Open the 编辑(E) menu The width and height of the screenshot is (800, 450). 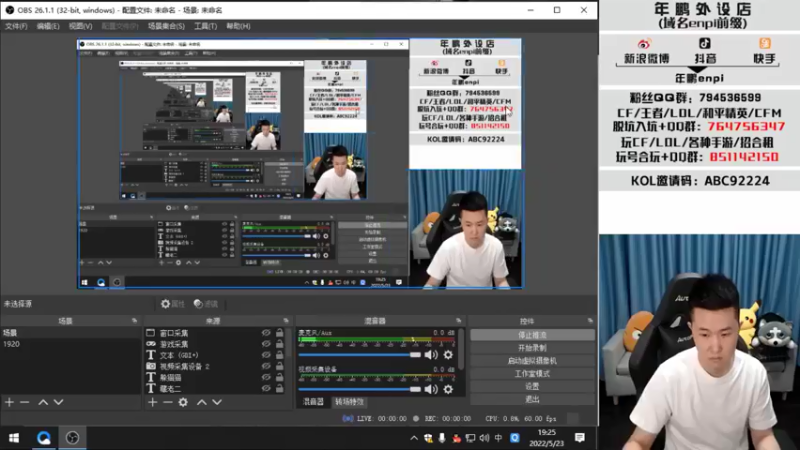(47, 26)
